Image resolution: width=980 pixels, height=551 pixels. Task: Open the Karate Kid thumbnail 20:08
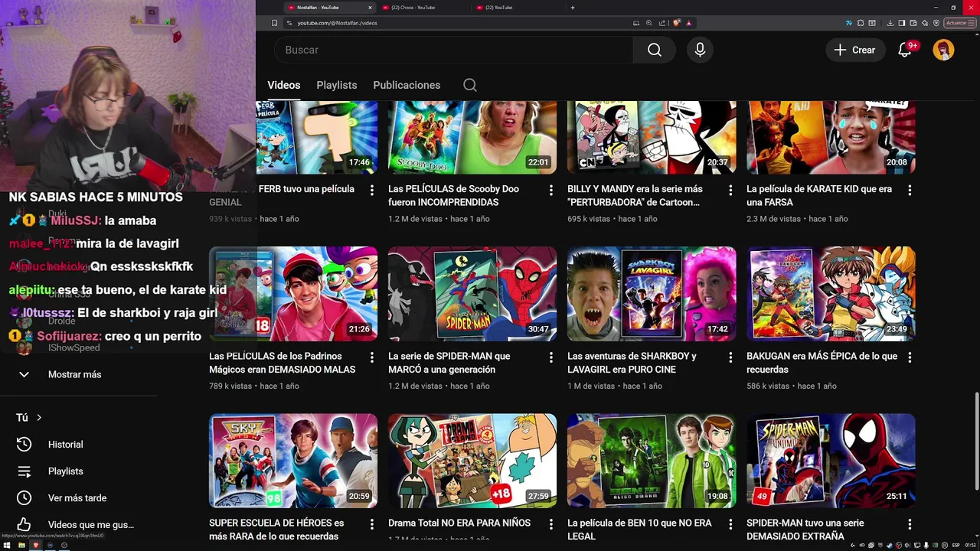pyautogui.click(x=831, y=138)
